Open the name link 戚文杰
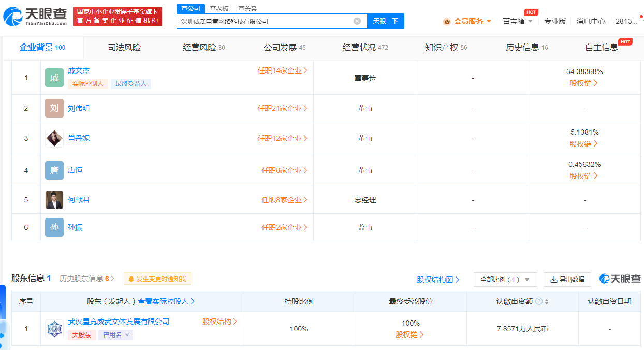The width and height of the screenshot is (644, 350). coord(79,71)
